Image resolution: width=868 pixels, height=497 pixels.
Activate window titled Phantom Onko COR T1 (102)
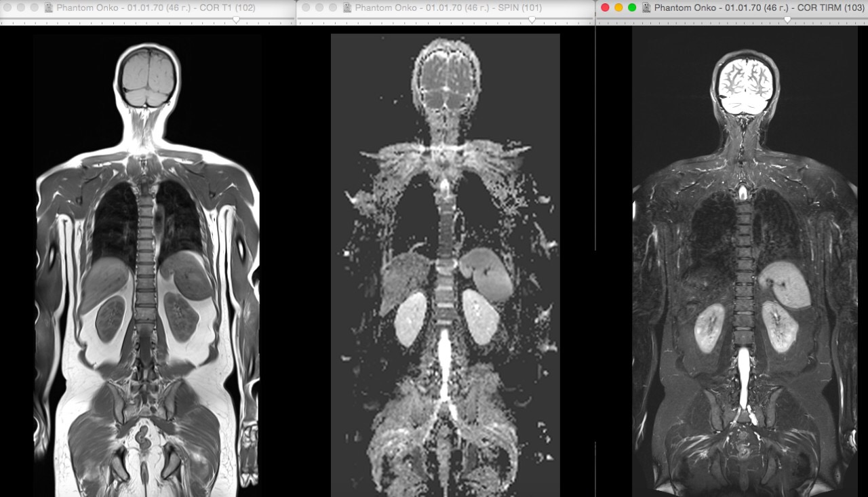click(x=156, y=7)
